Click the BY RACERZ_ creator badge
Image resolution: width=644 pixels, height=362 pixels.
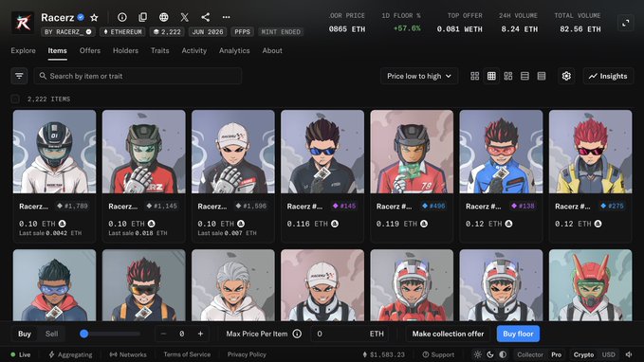pyautogui.click(x=68, y=31)
